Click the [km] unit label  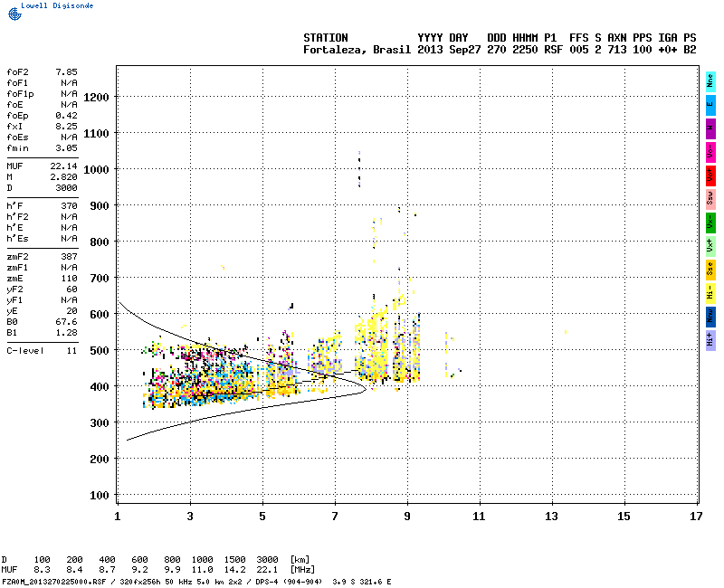(x=300, y=560)
